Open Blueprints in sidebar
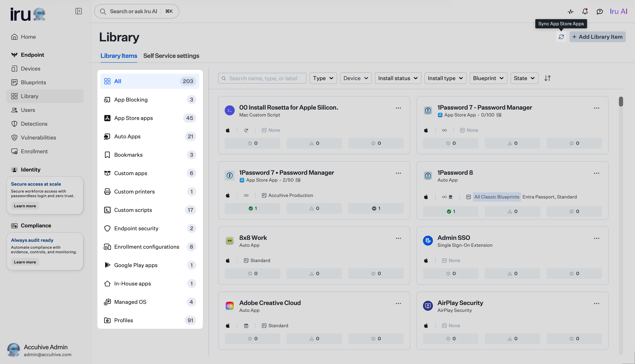Screen dimensions: 635x364 (x=45, y=82)
